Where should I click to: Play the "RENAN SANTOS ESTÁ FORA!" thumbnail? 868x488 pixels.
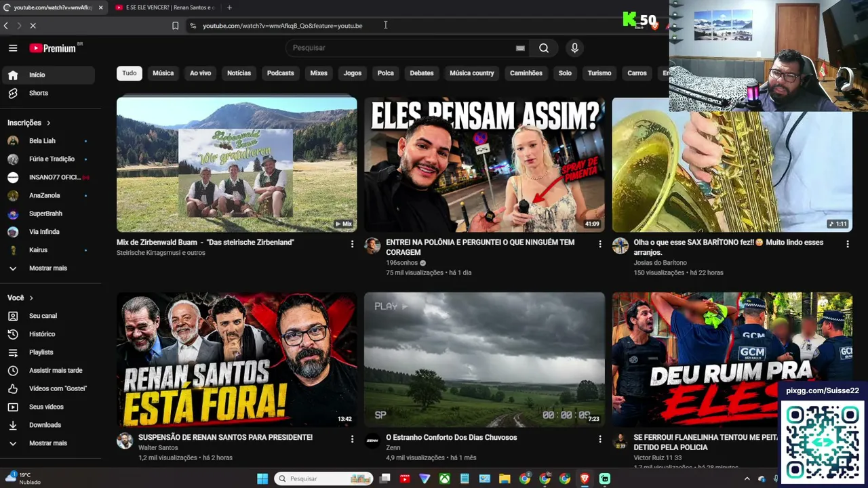tap(237, 360)
